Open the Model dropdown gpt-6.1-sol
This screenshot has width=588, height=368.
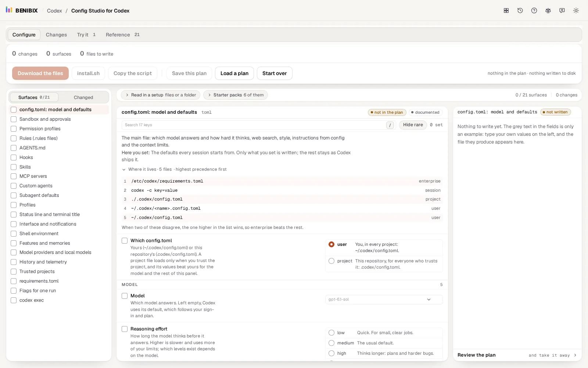(384, 300)
